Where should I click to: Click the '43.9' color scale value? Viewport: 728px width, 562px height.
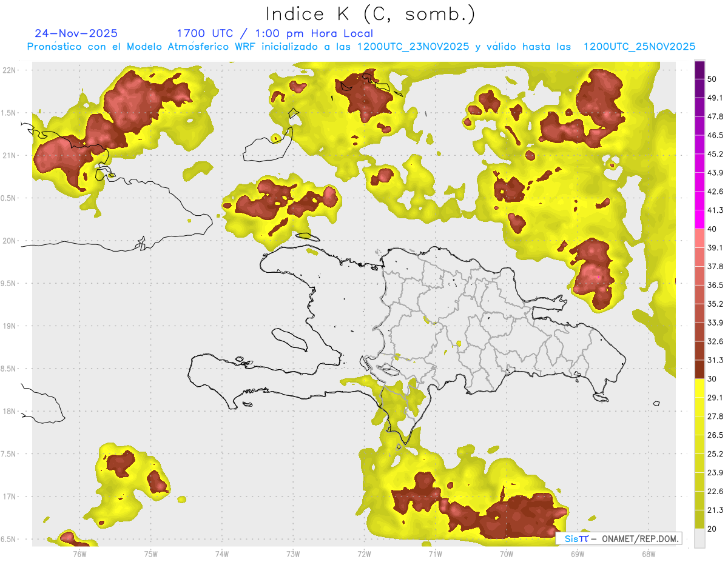[x=715, y=173]
